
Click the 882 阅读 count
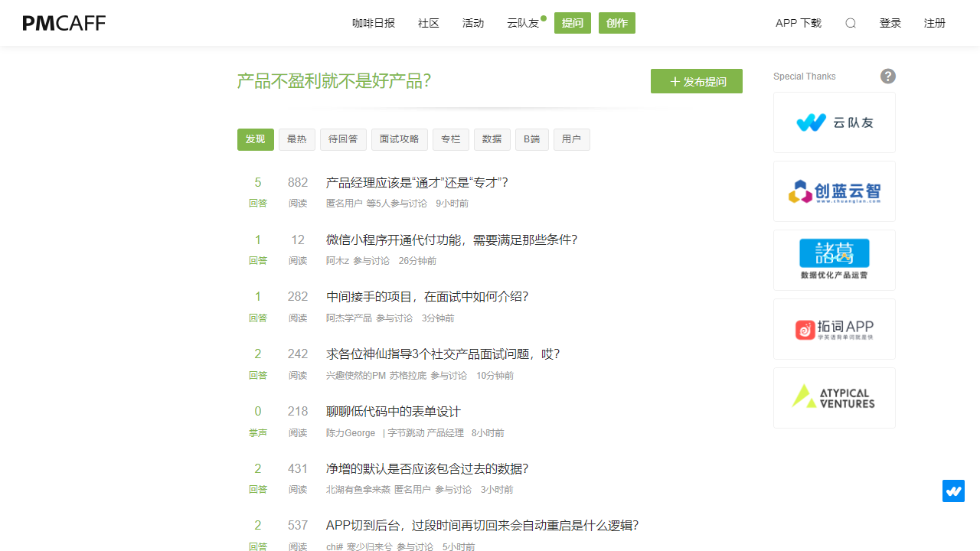tap(298, 192)
